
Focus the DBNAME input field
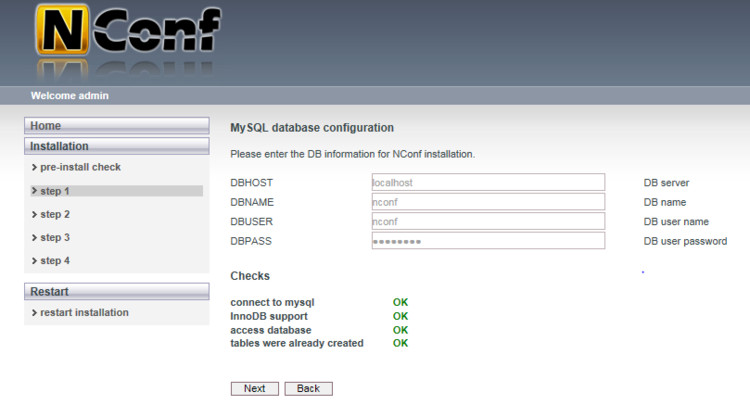(x=488, y=202)
